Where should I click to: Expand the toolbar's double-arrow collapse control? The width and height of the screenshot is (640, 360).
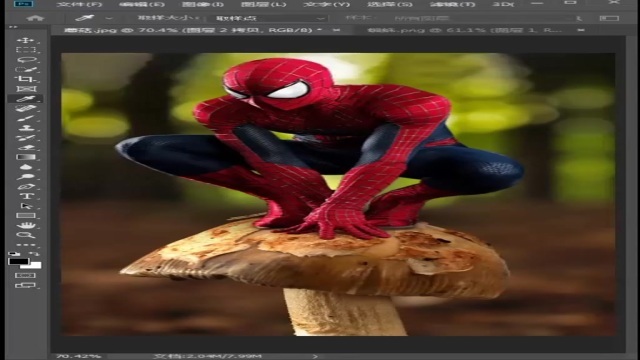point(13,27)
